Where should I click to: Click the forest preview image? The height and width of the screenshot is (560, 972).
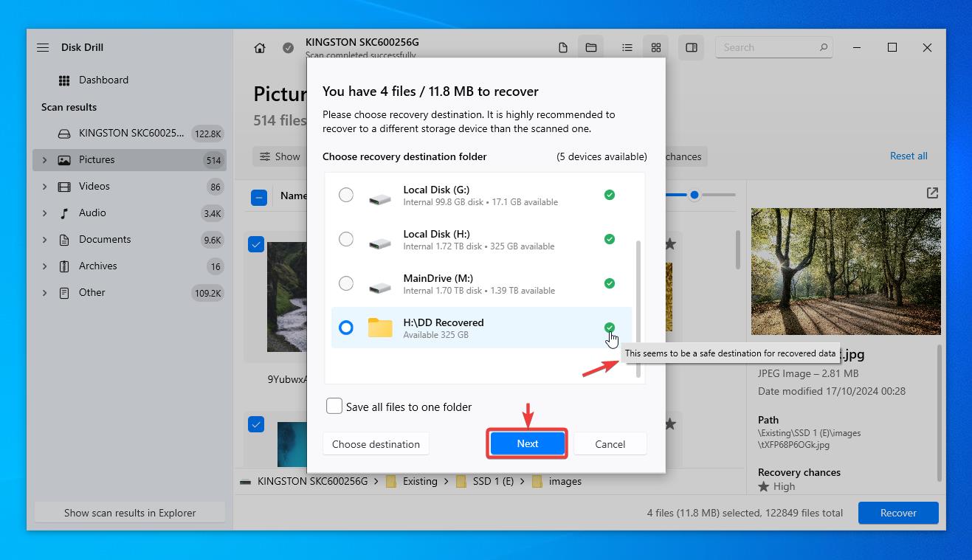(x=846, y=272)
